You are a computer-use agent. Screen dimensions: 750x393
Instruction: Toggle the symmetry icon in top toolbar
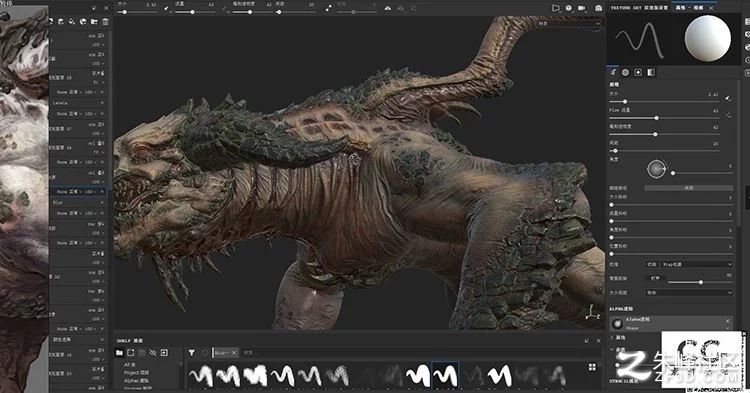(388, 8)
